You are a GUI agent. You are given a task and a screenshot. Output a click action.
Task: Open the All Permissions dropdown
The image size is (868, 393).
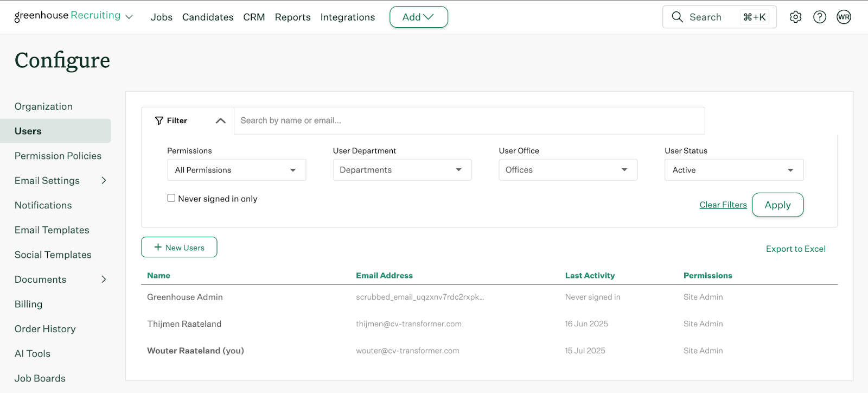237,170
